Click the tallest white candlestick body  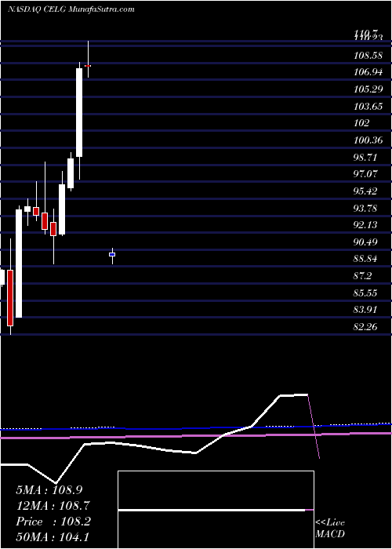click(x=18, y=264)
